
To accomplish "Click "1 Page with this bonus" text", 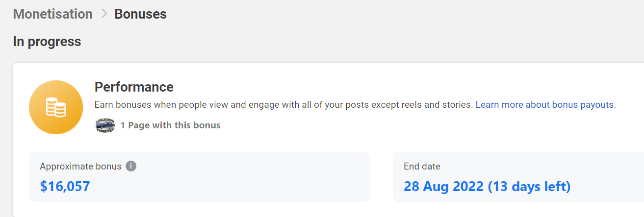I will tap(171, 125).
